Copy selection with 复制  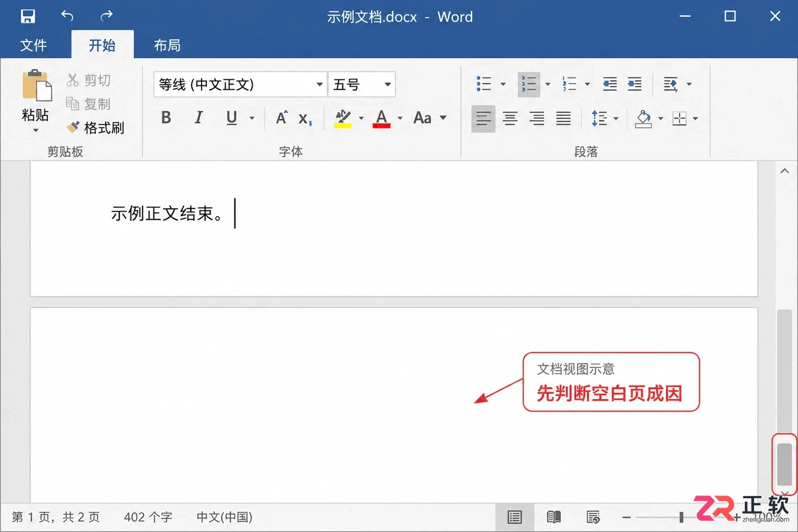tap(88, 104)
